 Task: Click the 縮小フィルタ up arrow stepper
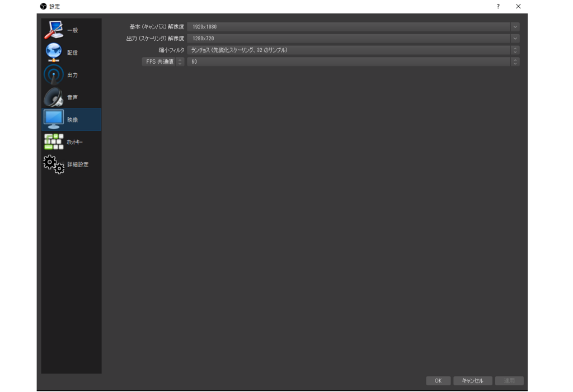[x=515, y=48]
